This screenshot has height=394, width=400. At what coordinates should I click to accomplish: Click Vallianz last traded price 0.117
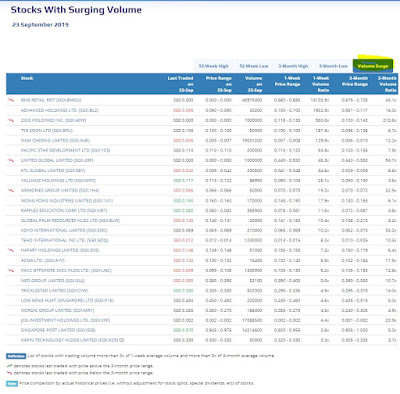coord(183,180)
